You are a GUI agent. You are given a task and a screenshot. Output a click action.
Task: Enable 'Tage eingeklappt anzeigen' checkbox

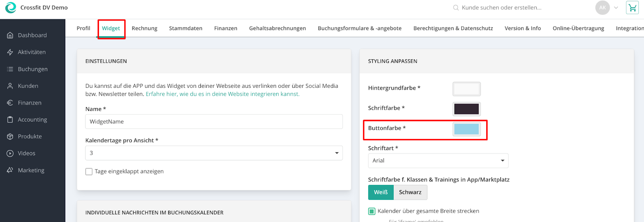[x=89, y=172]
